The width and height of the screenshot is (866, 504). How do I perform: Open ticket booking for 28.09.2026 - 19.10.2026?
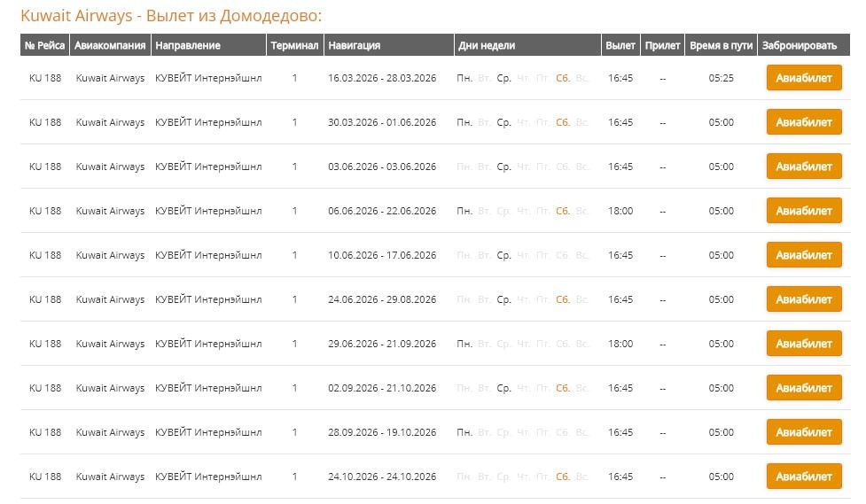(804, 432)
